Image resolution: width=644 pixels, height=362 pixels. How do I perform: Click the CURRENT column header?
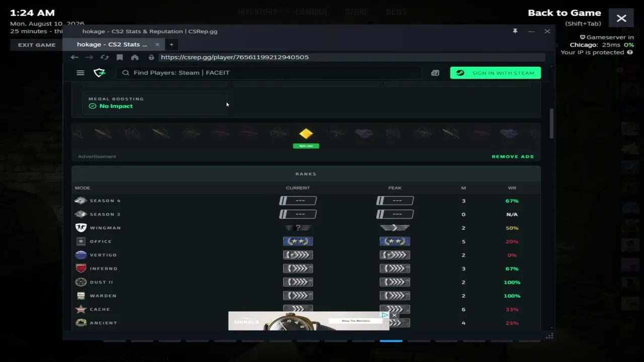pyautogui.click(x=298, y=188)
